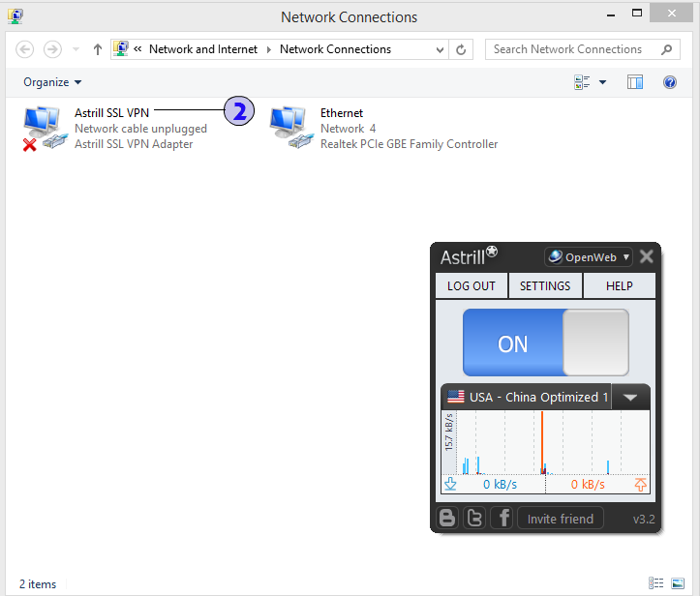This screenshot has height=596, width=700.
Task: Open Astrill HELP
Action: pyautogui.click(x=620, y=285)
